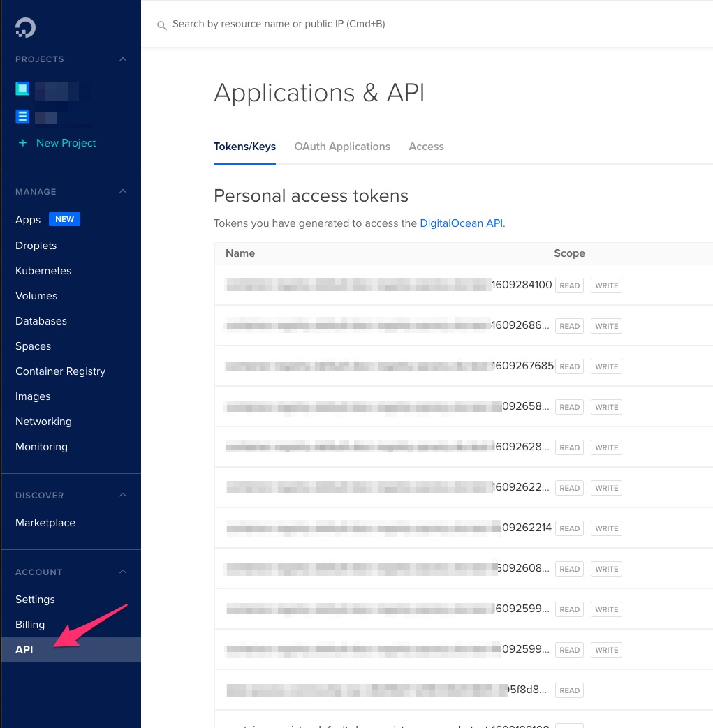Click READ badge for token 09262214
This screenshot has width=713, height=728.
pos(569,528)
